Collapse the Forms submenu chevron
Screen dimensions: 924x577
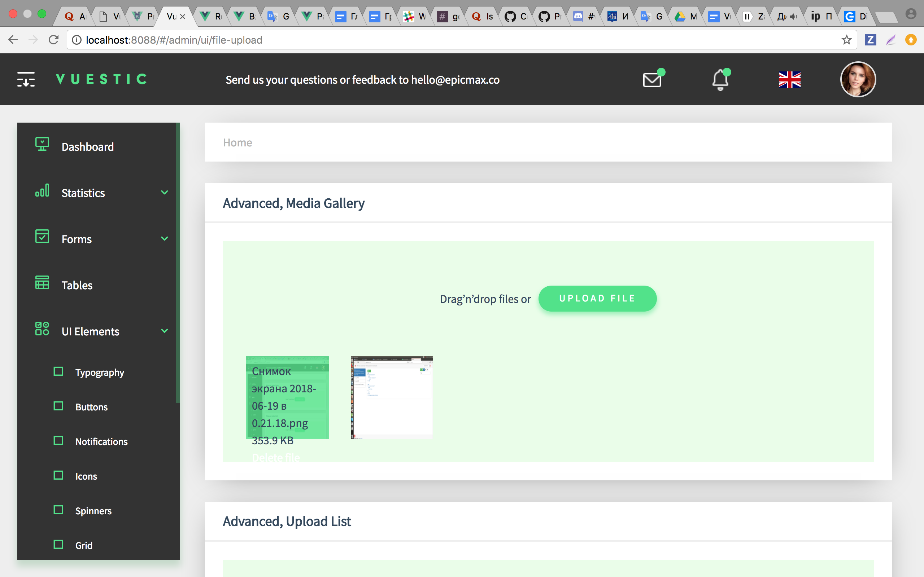(x=165, y=238)
